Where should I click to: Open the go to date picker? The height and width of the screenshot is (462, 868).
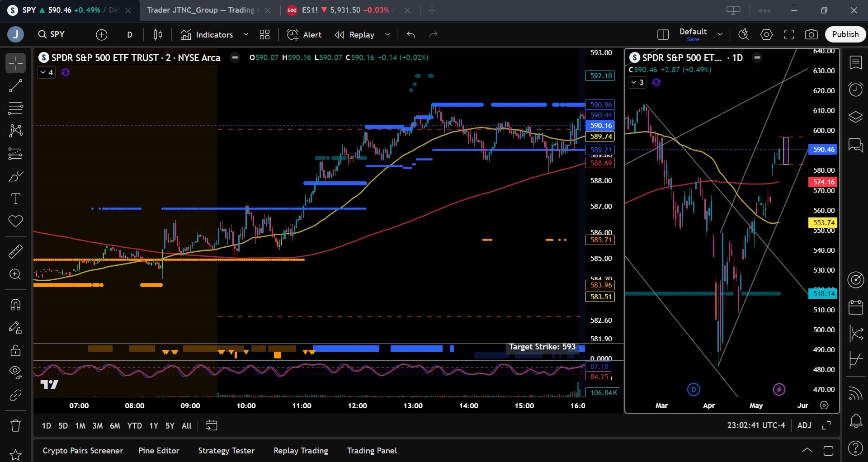(212, 425)
